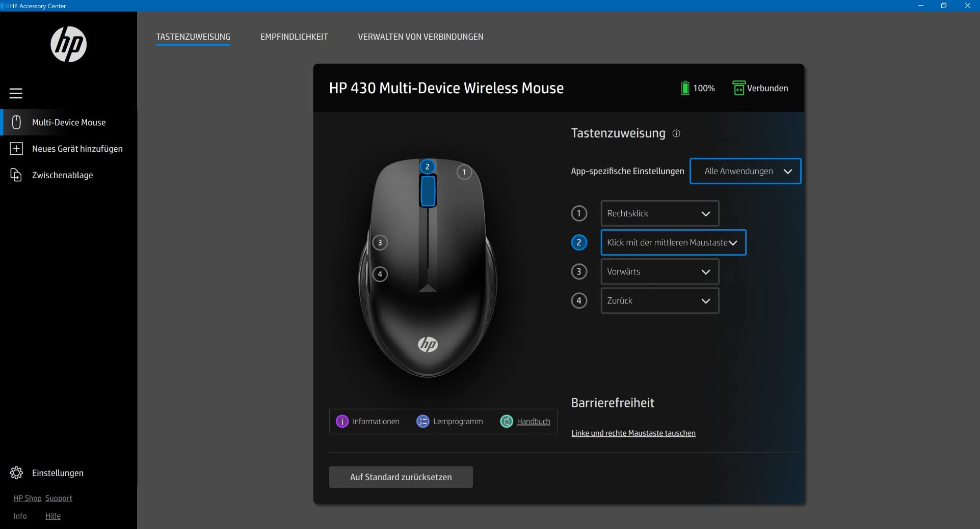Open the Support link
The width and height of the screenshot is (980, 529).
(59, 498)
